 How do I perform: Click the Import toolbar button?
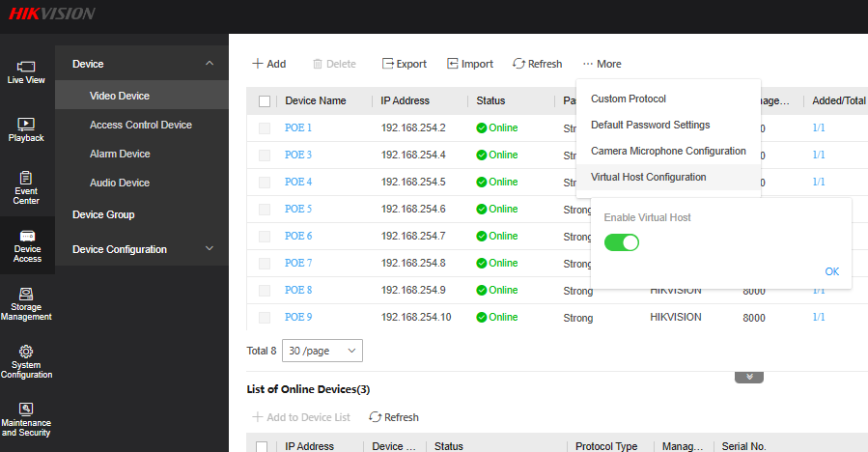click(469, 64)
